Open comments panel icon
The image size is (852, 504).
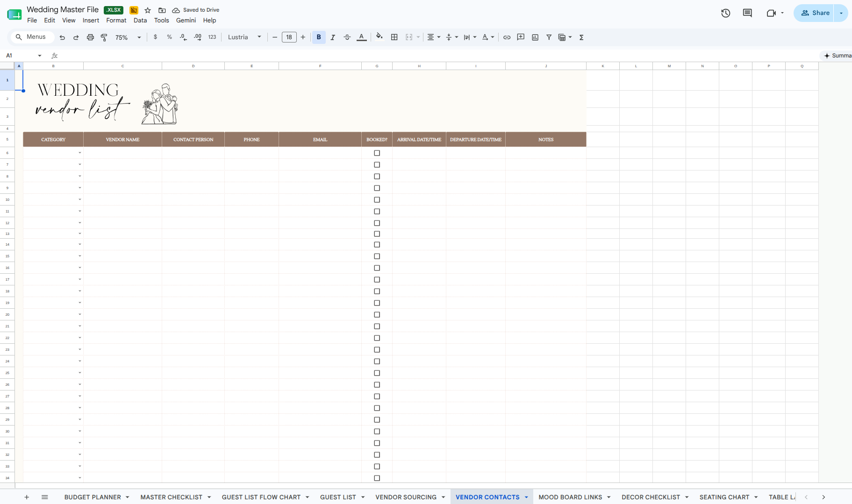pyautogui.click(x=747, y=13)
